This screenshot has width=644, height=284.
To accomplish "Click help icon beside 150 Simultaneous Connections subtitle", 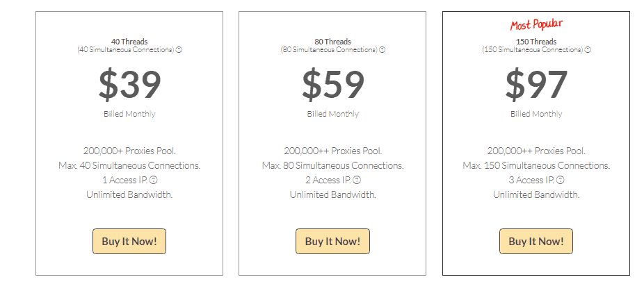I will coord(588,49).
